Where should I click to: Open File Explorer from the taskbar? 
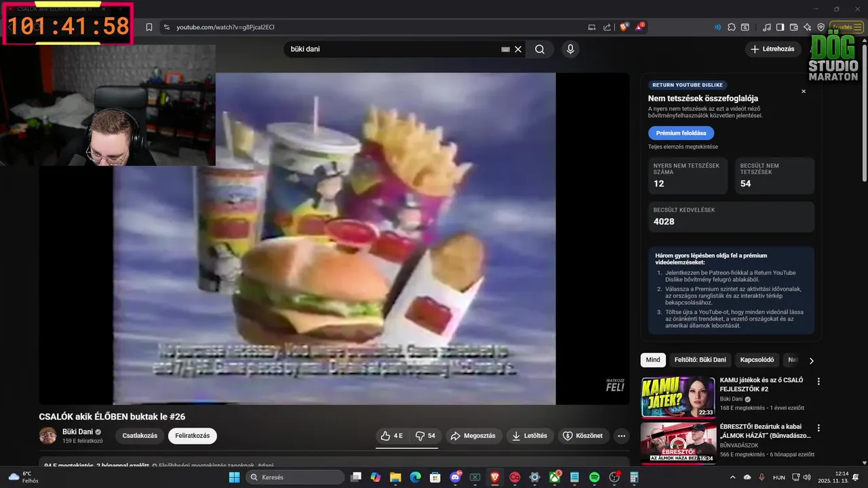(395, 477)
